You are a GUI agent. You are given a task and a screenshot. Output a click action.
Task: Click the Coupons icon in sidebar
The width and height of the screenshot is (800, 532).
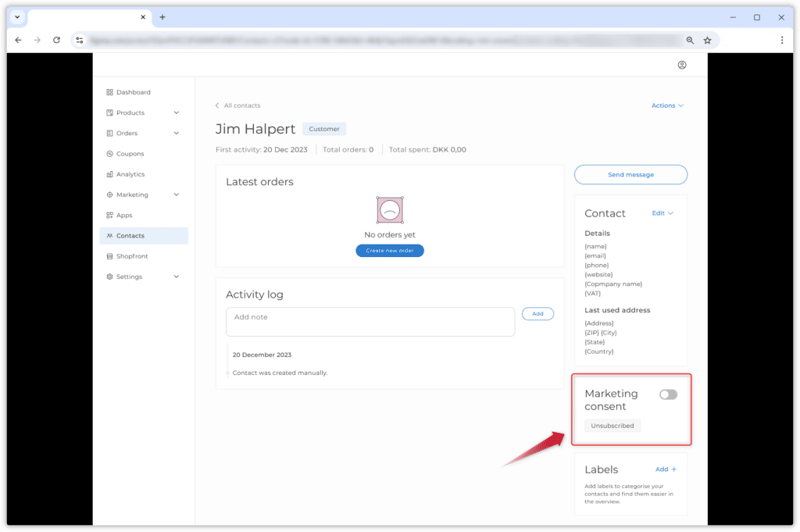pos(109,154)
